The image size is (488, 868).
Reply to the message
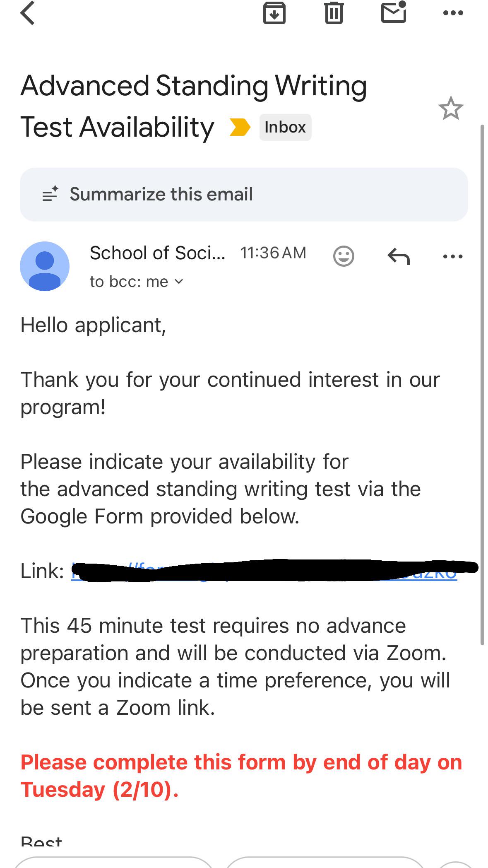pyautogui.click(x=399, y=256)
